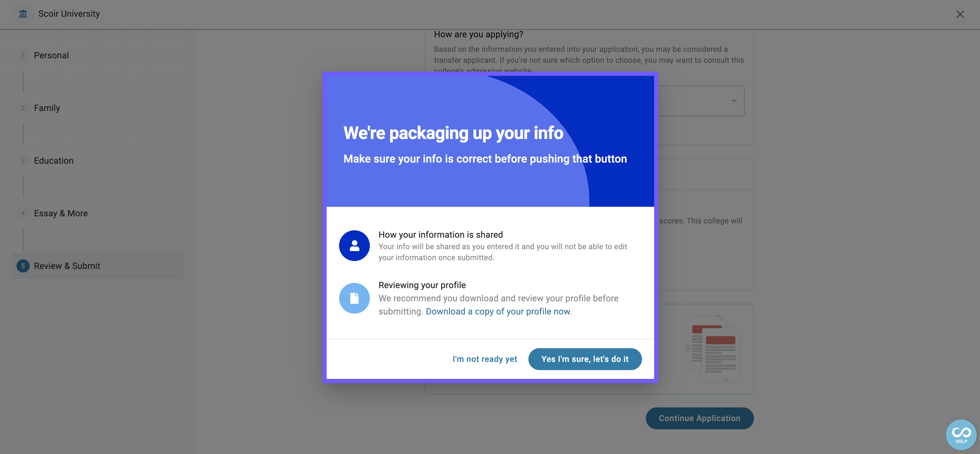
Task: Open 'Download a copy of your profile now' link
Action: [x=499, y=311]
